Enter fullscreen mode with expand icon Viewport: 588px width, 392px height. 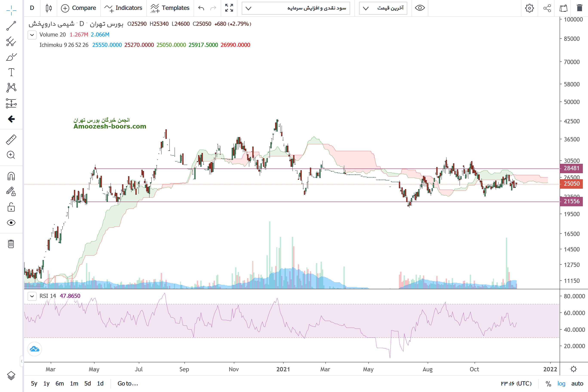pyautogui.click(x=229, y=8)
